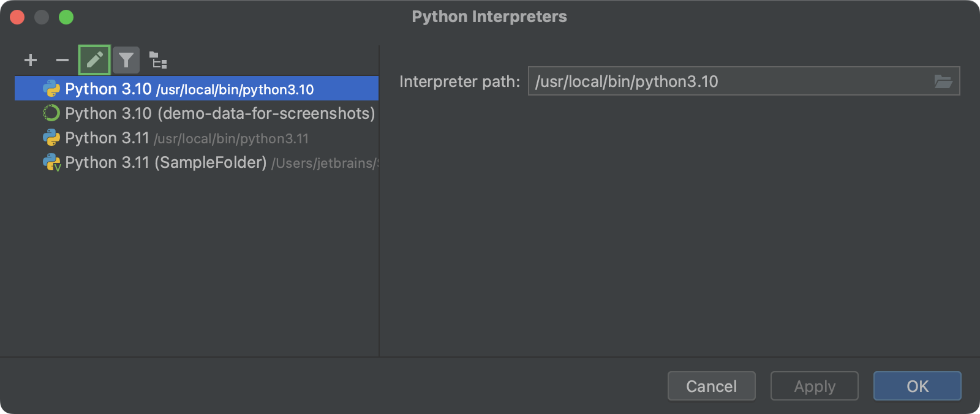The image size is (980, 414).
Task: Click the green zoom window button
Action: point(66,17)
